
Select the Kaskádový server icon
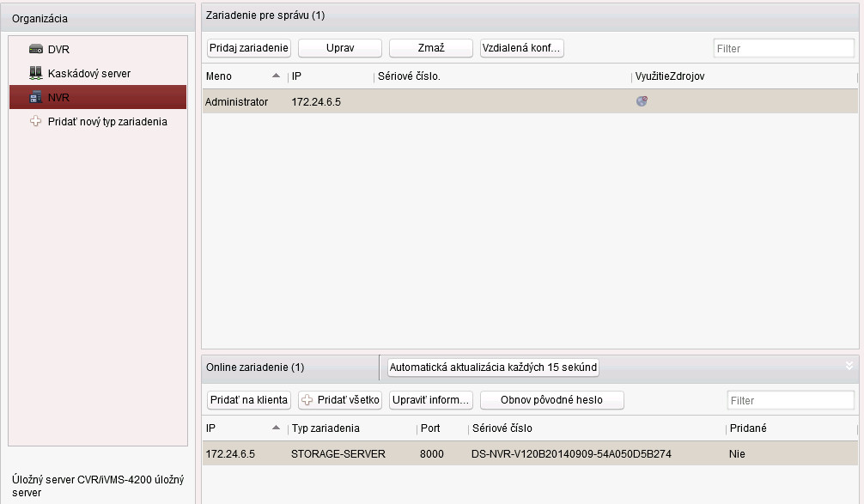36,73
